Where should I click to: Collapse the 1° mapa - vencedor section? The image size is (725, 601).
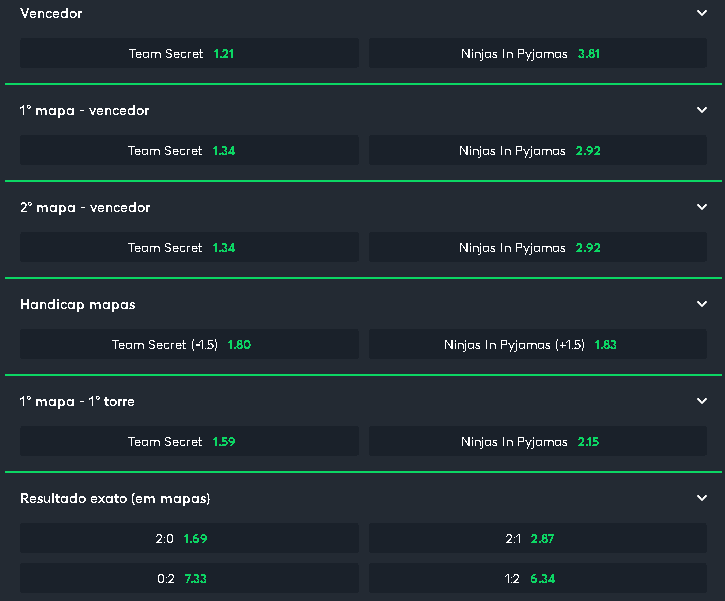click(701, 110)
